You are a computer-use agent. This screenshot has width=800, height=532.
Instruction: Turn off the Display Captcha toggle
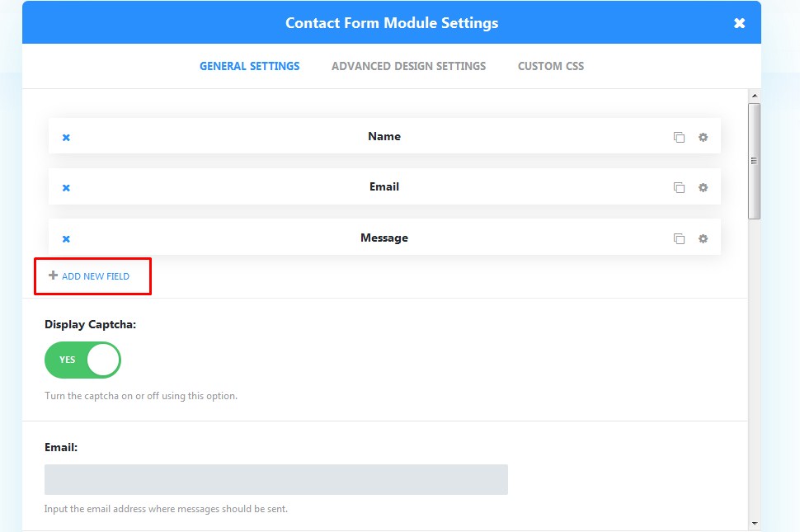click(x=82, y=360)
